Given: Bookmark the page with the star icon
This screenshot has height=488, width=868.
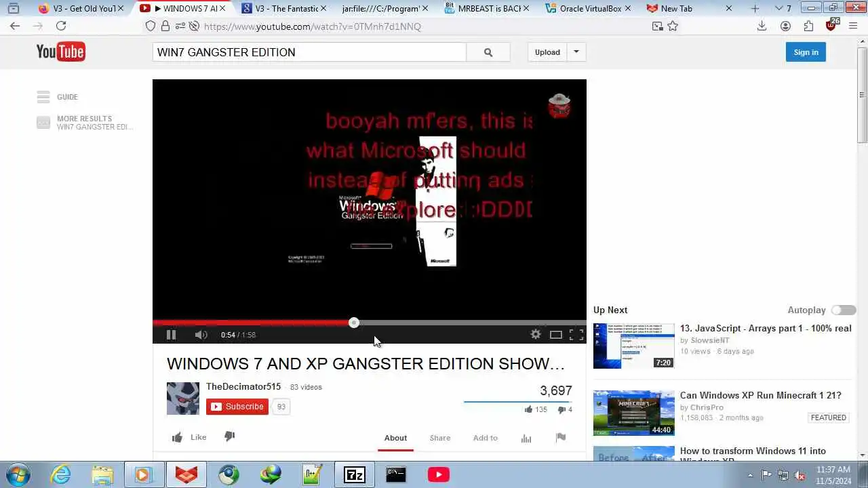Looking at the screenshot, I should 673,26.
